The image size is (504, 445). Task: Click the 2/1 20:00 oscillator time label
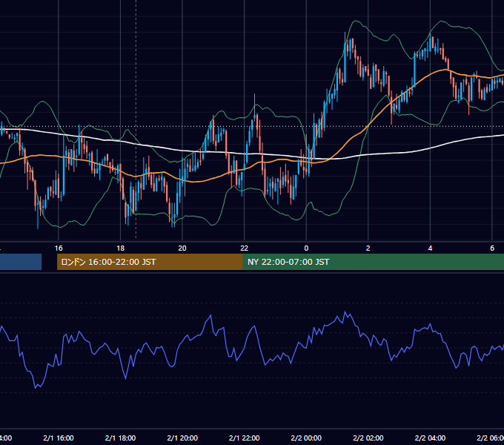pos(182,438)
